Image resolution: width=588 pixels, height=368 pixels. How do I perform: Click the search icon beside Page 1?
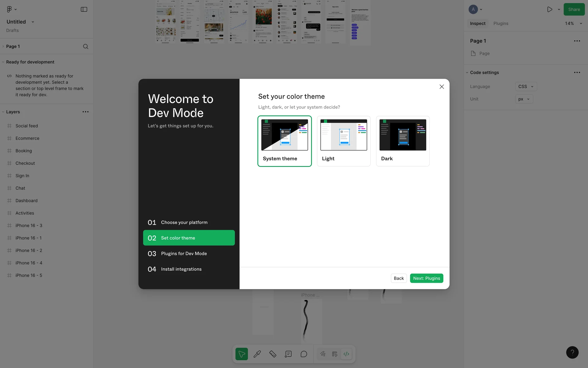click(86, 46)
